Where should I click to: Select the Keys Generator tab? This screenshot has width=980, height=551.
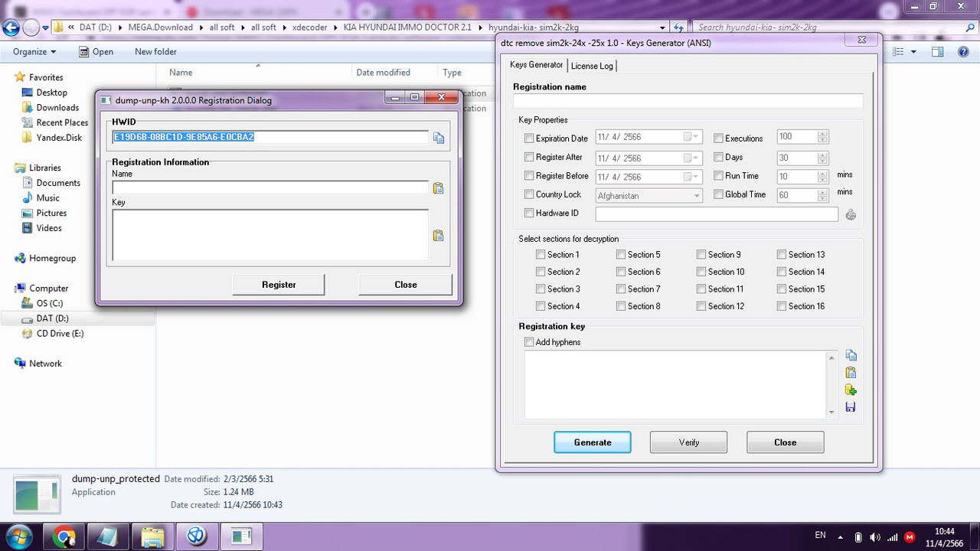(x=537, y=65)
